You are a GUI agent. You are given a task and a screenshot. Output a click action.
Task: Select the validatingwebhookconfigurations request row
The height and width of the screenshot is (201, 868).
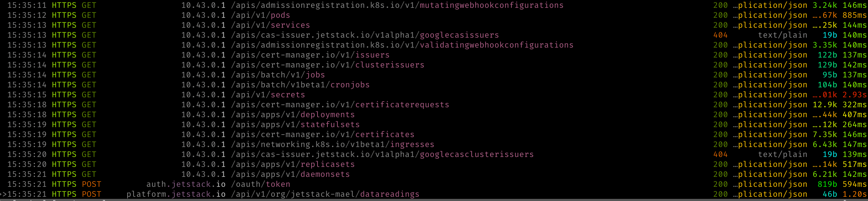click(x=434, y=45)
